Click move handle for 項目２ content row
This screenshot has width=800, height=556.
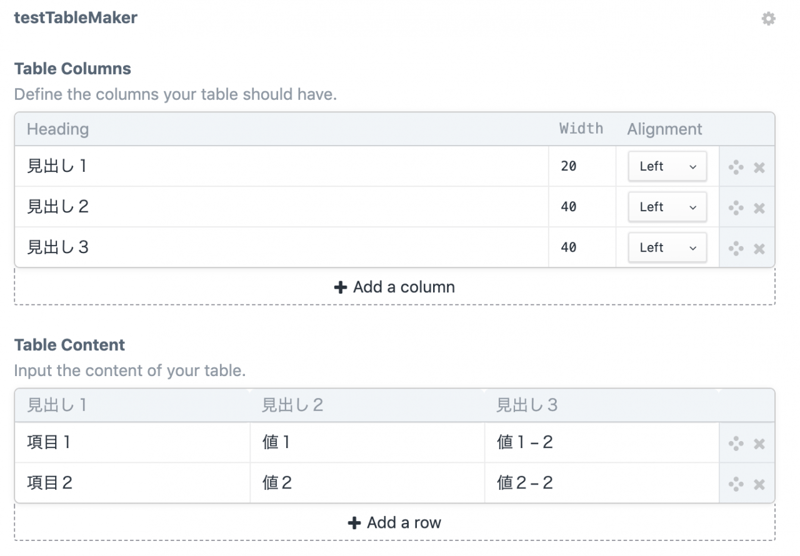point(736,483)
